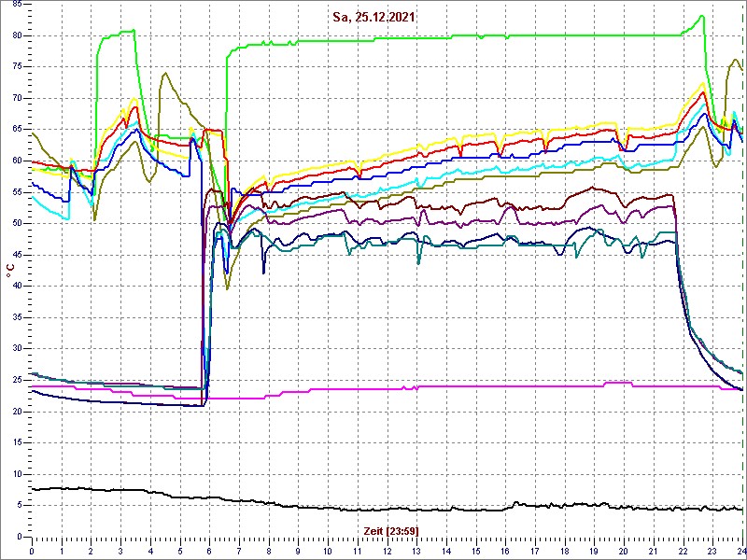This screenshot has width=747, height=560.
Task: Click hour 19 on the time axis
Action: point(594,550)
